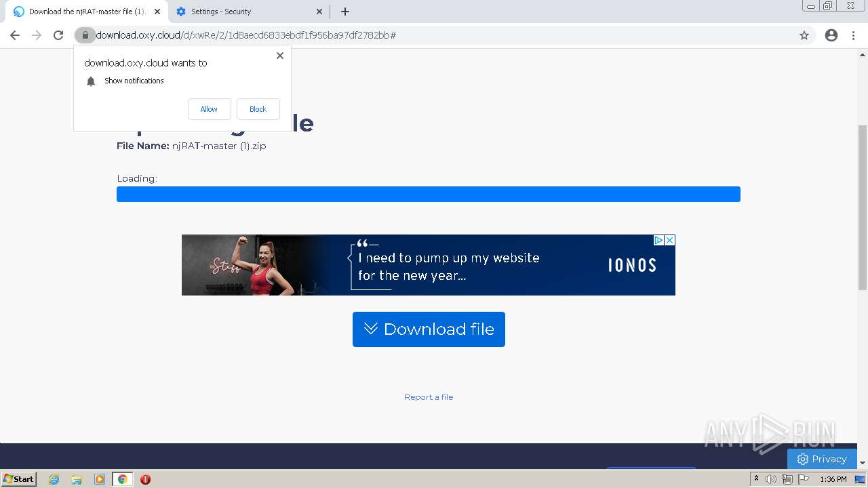Screen dimensions: 868x488
Task: Launch Internet Explorer from taskbar
Action: [x=54, y=479]
